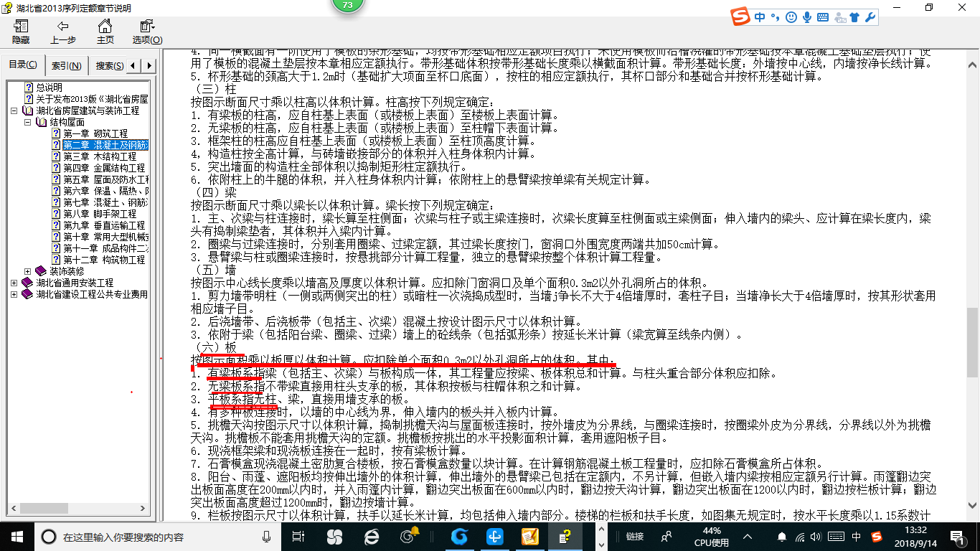Toggle Sogou 中 Chinese/English mode
Viewport: 980px width, 551px height.
760,17
